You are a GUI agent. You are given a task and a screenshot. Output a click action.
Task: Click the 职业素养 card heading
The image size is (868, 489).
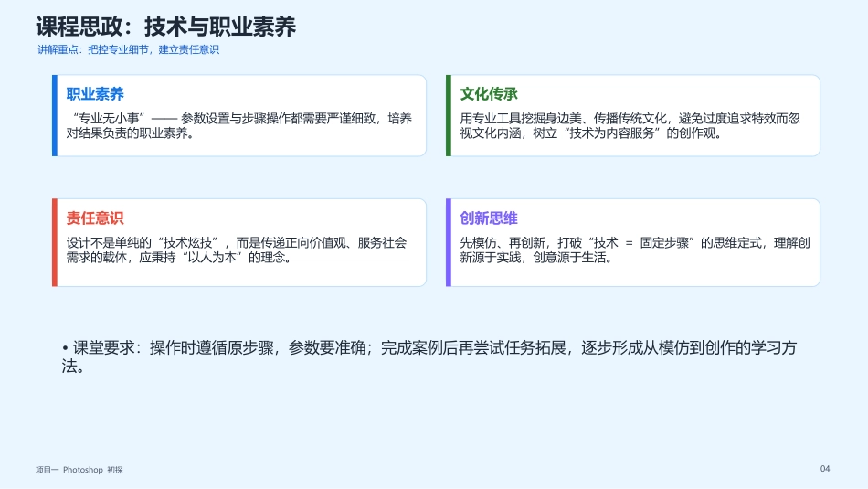tap(95, 94)
